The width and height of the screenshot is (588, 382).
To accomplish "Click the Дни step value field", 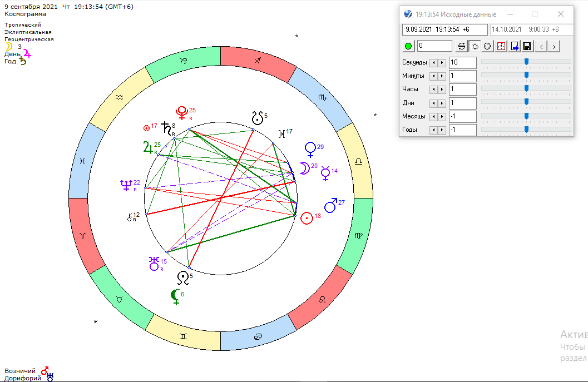I will [x=462, y=103].
